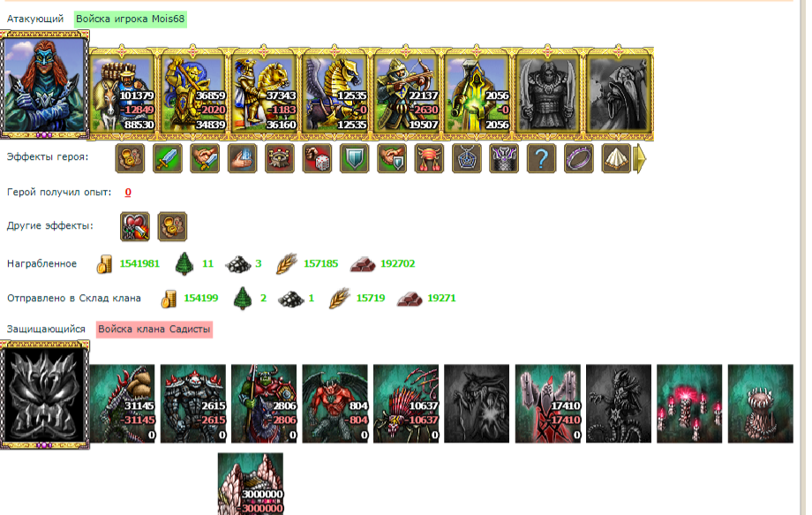Select the defender clan emblem portrait
This screenshot has width=812, height=515.
(44, 395)
